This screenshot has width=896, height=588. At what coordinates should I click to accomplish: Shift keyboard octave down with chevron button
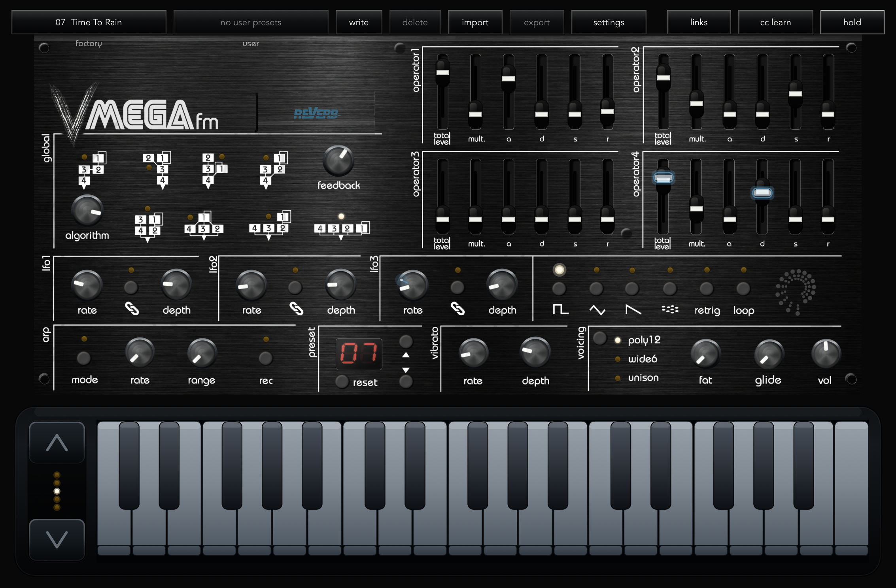(x=57, y=539)
